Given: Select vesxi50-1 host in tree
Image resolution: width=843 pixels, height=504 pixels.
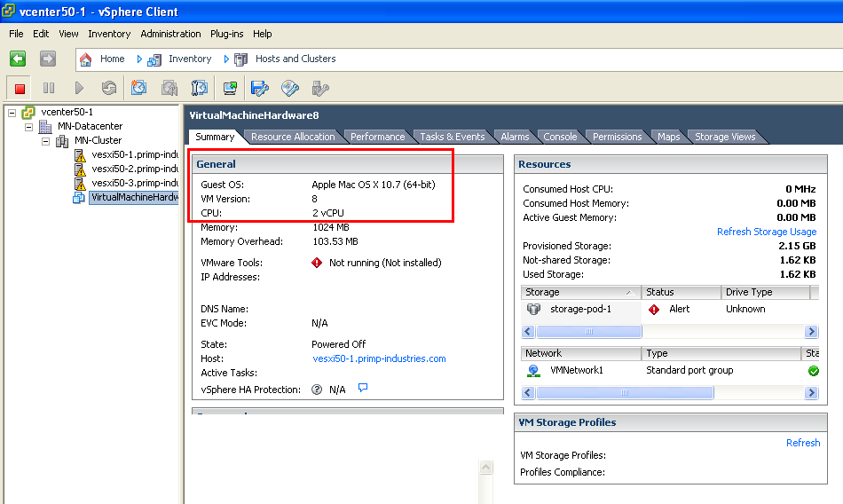Looking at the screenshot, I should coord(134,154).
